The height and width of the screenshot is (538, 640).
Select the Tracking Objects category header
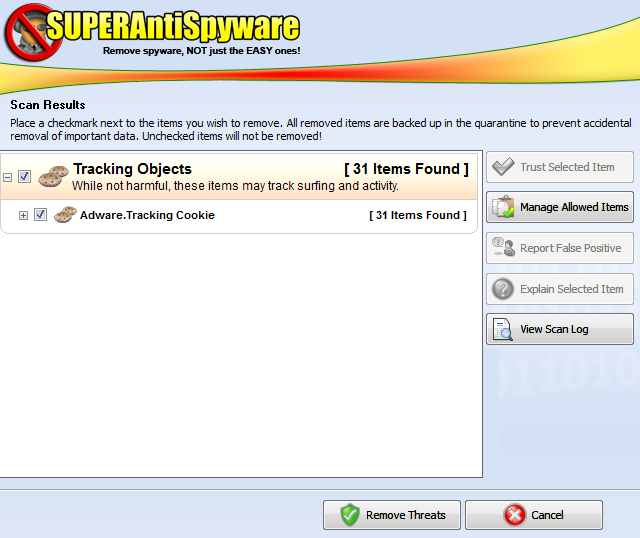pos(132,169)
